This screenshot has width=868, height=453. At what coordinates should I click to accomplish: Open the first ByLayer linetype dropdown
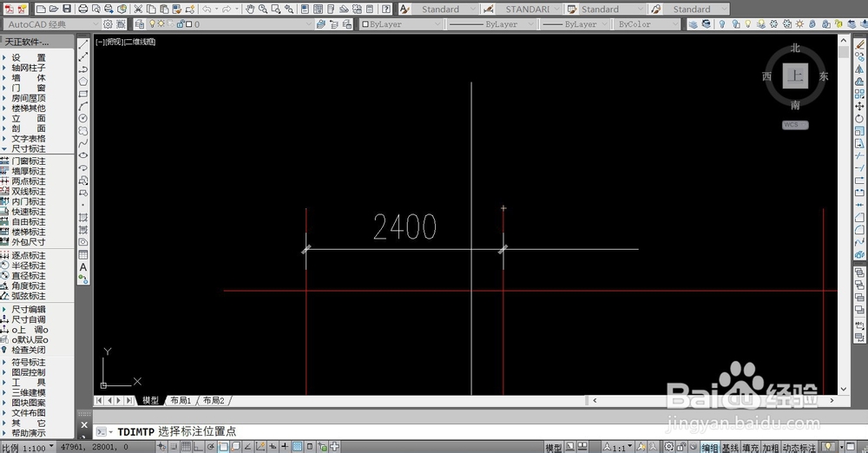pos(491,24)
